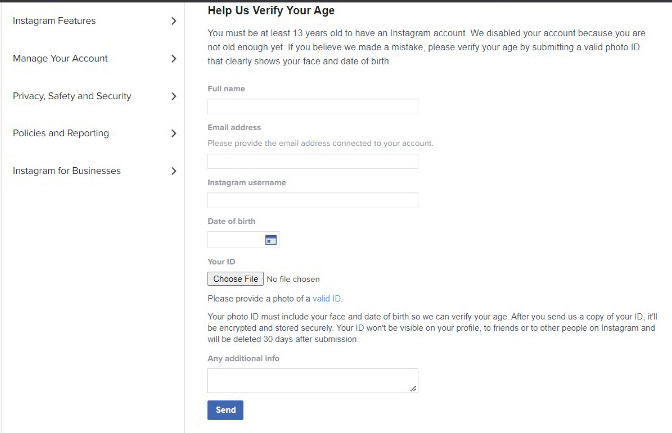Submit the form with Send button
Viewport: 672px width, 433px height.
(225, 410)
